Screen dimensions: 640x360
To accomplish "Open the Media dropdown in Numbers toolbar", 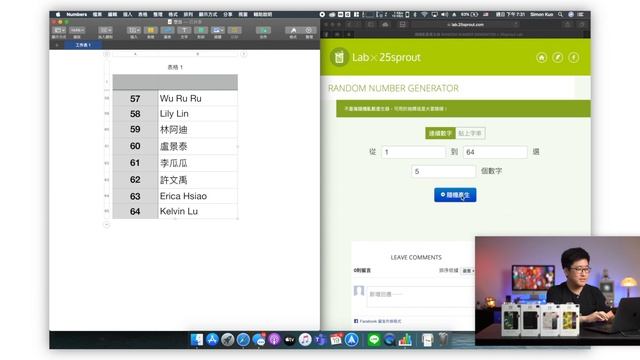I will click(218, 30).
